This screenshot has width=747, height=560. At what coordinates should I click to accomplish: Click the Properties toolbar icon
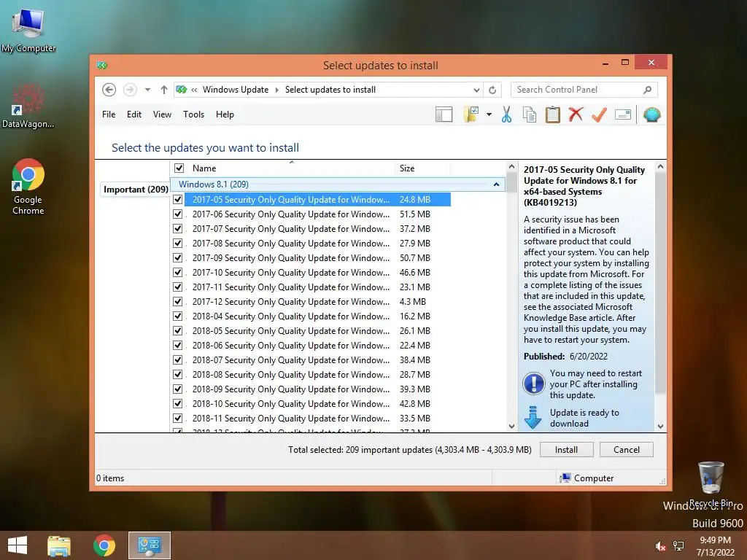pyautogui.click(x=623, y=114)
